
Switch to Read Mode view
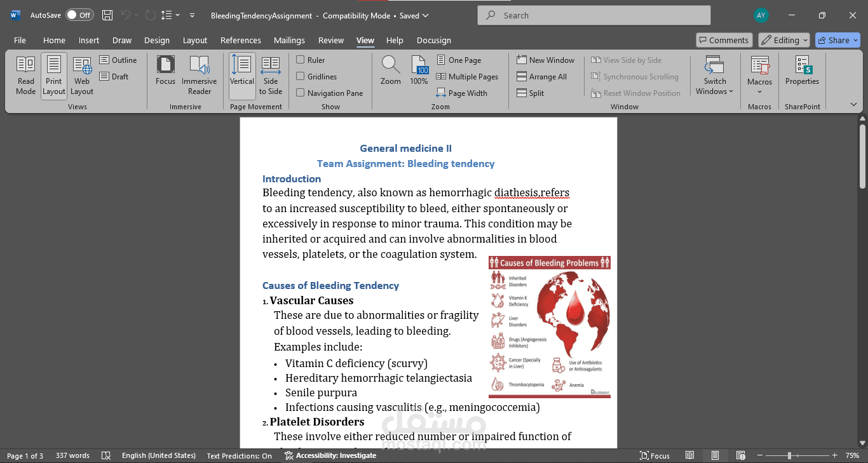tap(26, 76)
